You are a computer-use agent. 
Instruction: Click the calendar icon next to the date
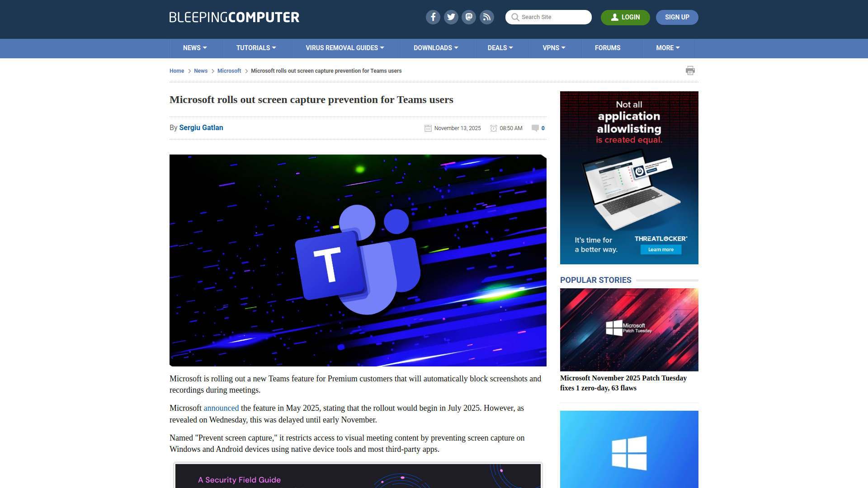point(428,128)
